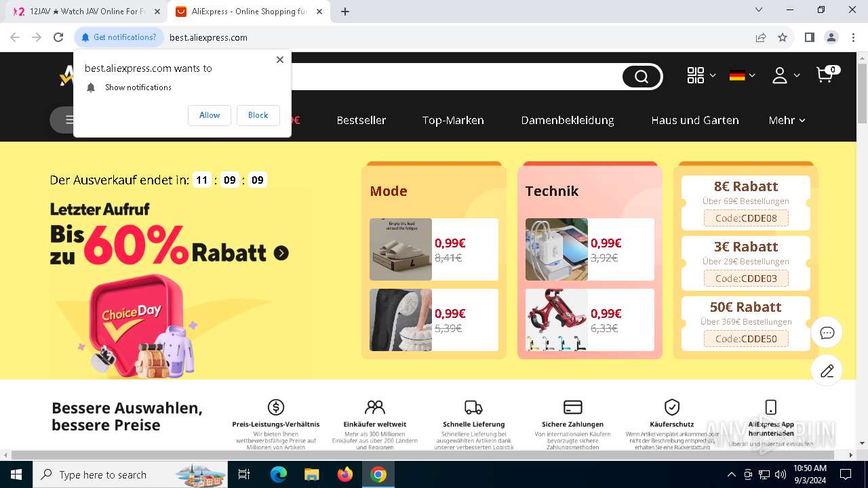
Task: Open the feedback pencil floating icon
Action: pos(827,370)
